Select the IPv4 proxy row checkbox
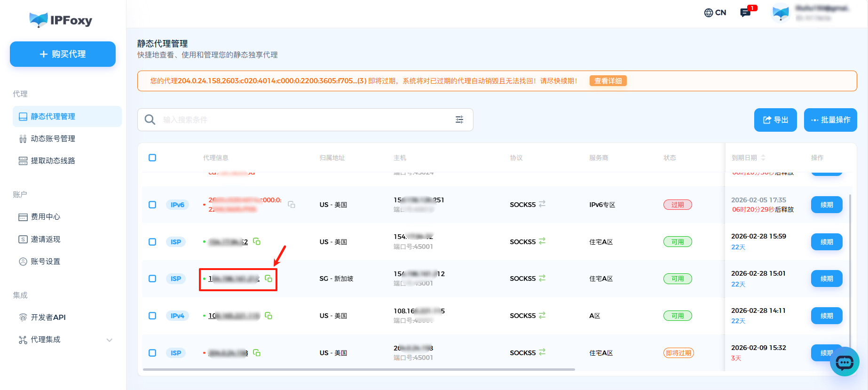 (x=152, y=316)
